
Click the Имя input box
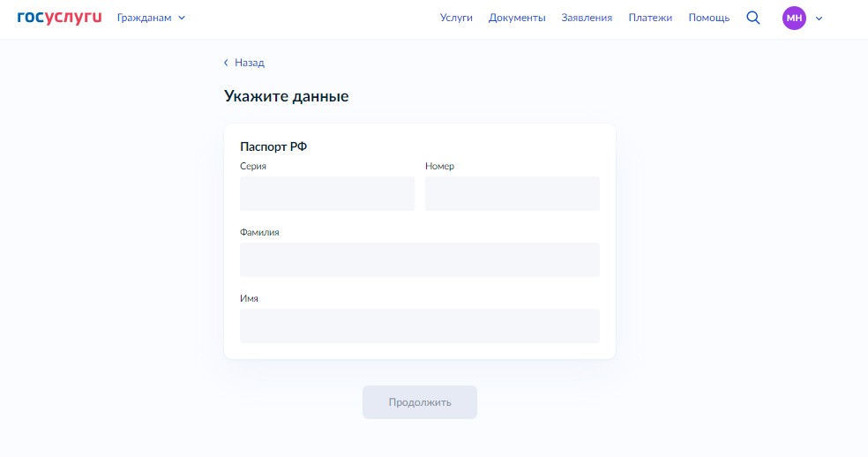click(419, 326)
